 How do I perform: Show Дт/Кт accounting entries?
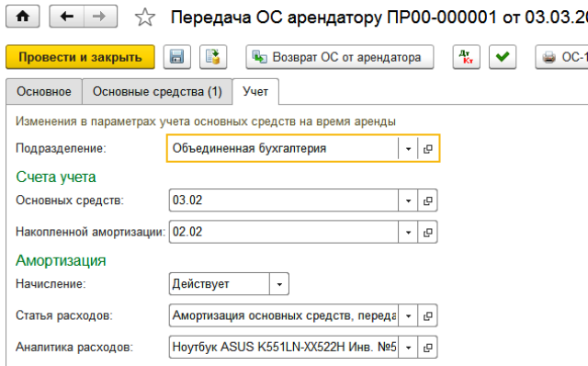point(466,57)
